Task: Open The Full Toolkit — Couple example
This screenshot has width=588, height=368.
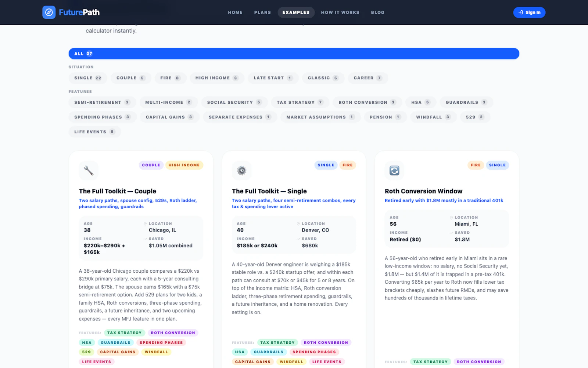Action: click(x=118, y=191)
